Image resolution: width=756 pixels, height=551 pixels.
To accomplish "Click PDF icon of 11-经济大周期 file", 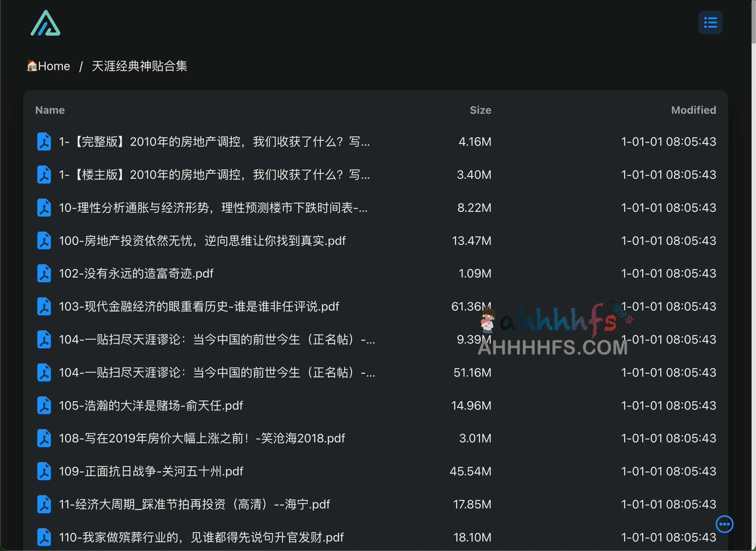I will tap(44, 504).
